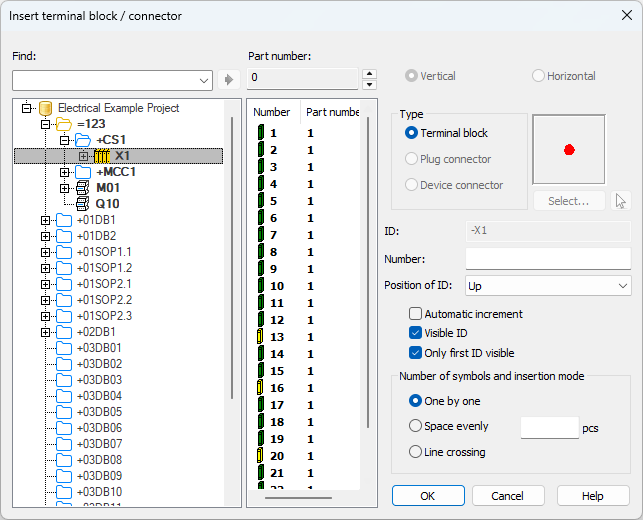Uncheck the Visible ID checkbox
The image size is (643, 520).
pos(415,333)
